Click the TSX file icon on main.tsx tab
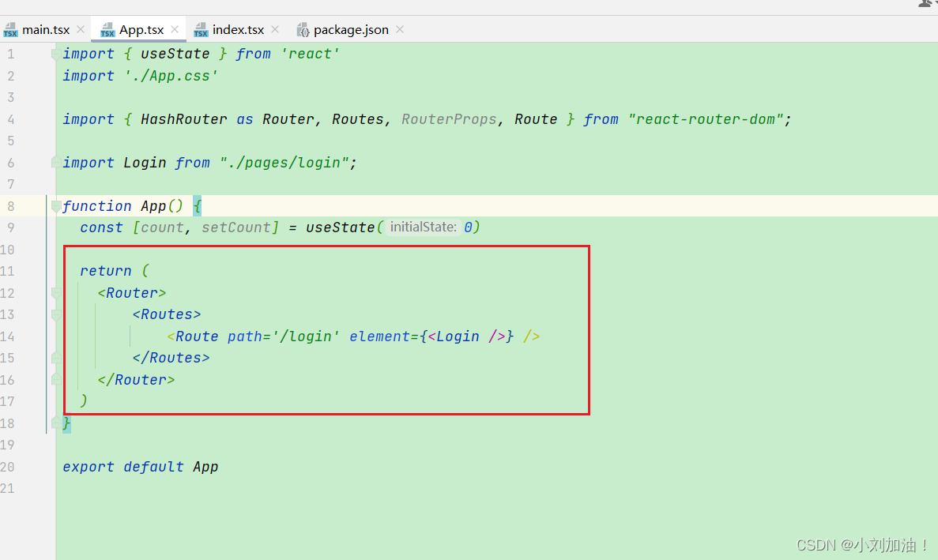 point(12,28)
